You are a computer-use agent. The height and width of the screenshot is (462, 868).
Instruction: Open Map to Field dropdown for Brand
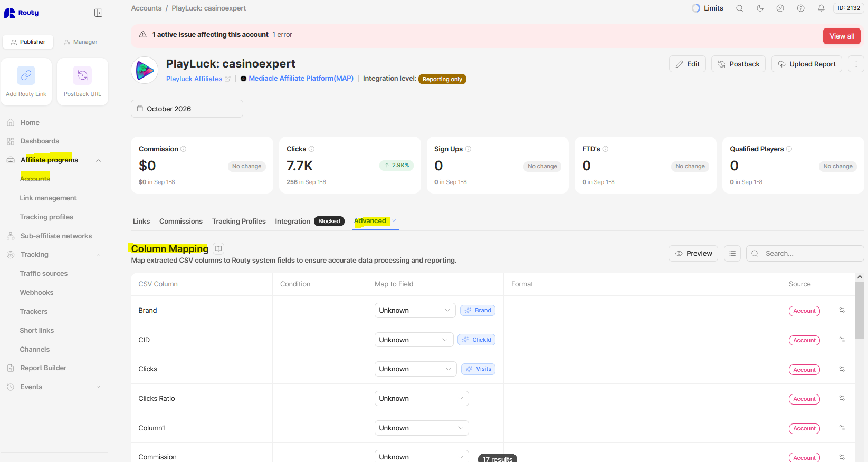coord(416,311)
